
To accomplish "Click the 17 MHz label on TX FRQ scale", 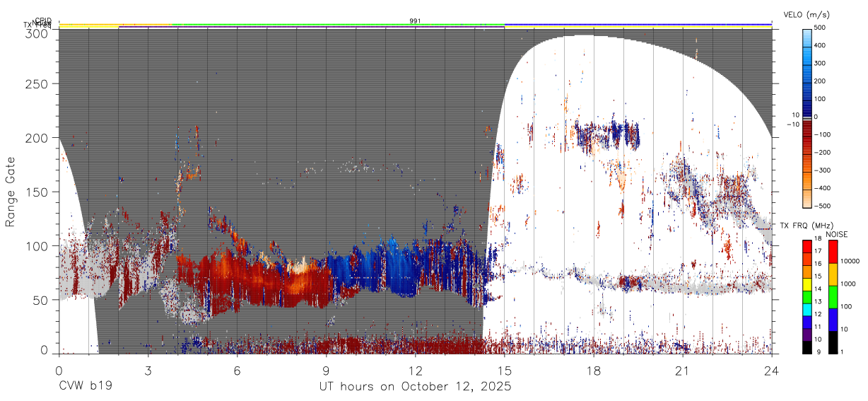I will 819,252.
